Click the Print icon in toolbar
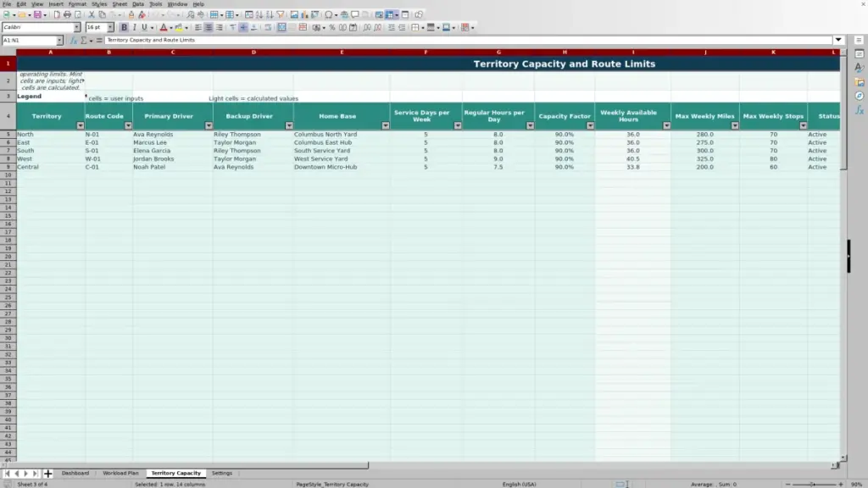The image size is (868, 488). pos(67,14)
